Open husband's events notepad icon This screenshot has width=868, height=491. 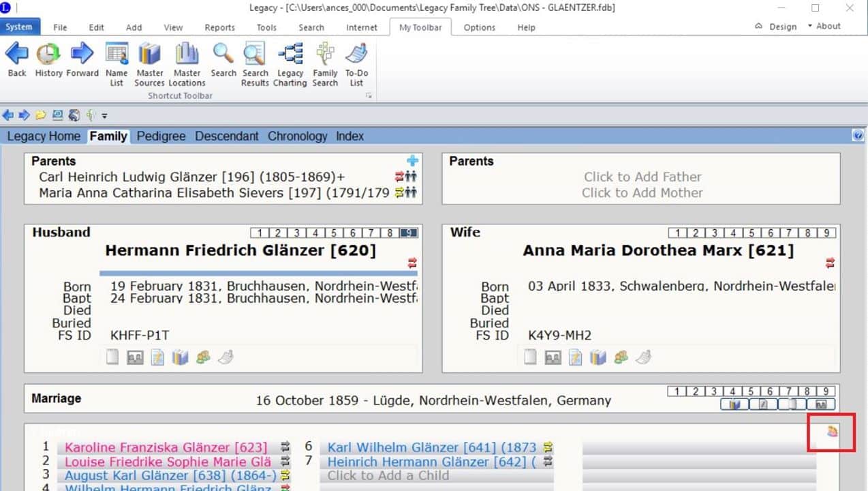[157, 357]
